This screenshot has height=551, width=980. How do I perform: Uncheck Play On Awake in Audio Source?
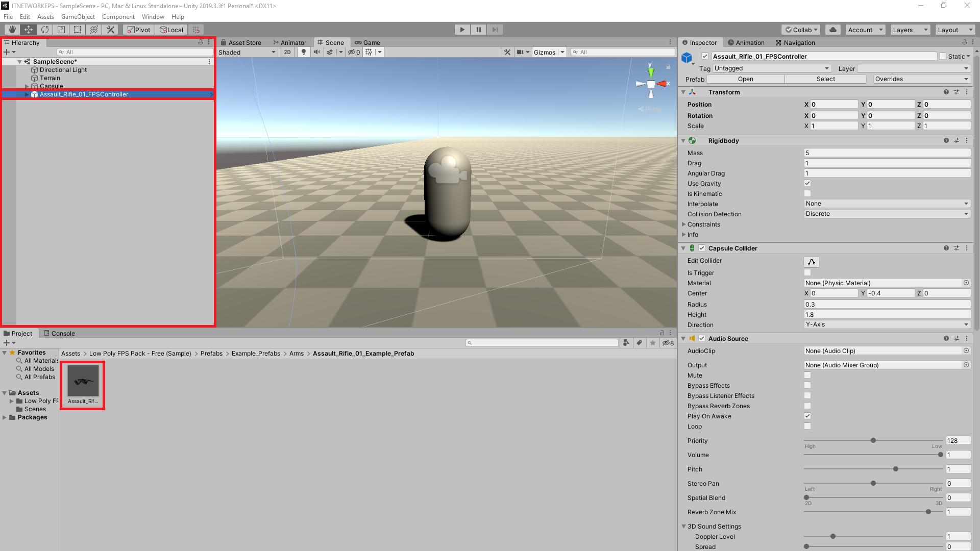tap(807, 416)
